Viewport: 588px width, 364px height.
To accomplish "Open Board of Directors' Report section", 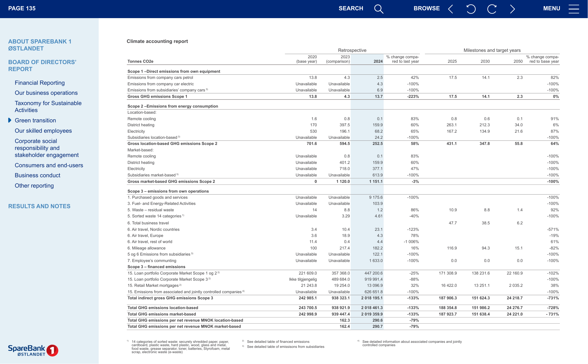I will coord(42,65).
